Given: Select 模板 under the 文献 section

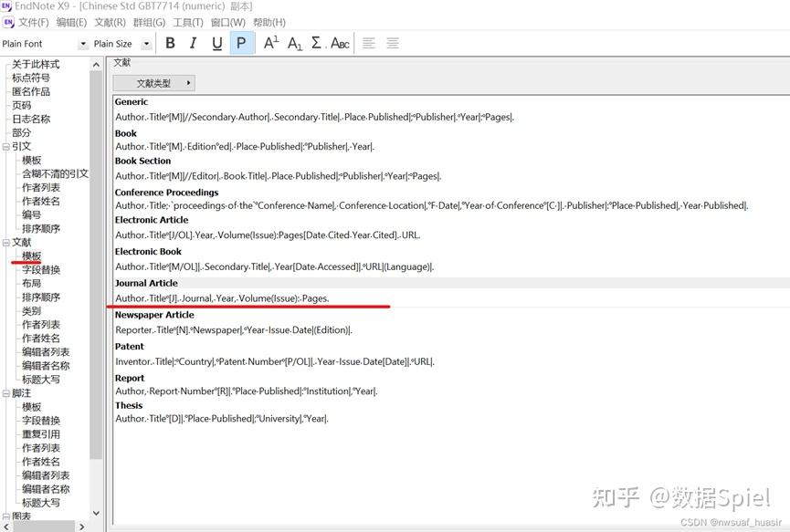Looking at the screenshot, I should 30,256.
